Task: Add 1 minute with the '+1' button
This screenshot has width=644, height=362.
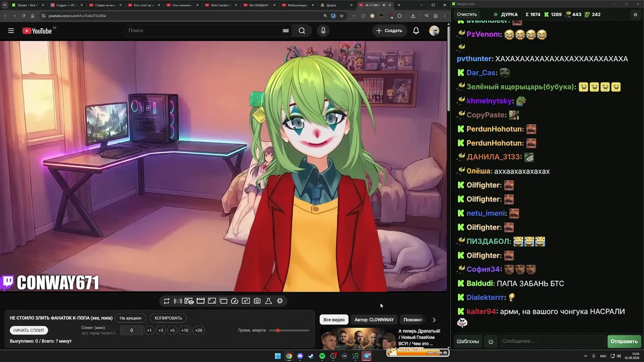Action: pos(149,330)
